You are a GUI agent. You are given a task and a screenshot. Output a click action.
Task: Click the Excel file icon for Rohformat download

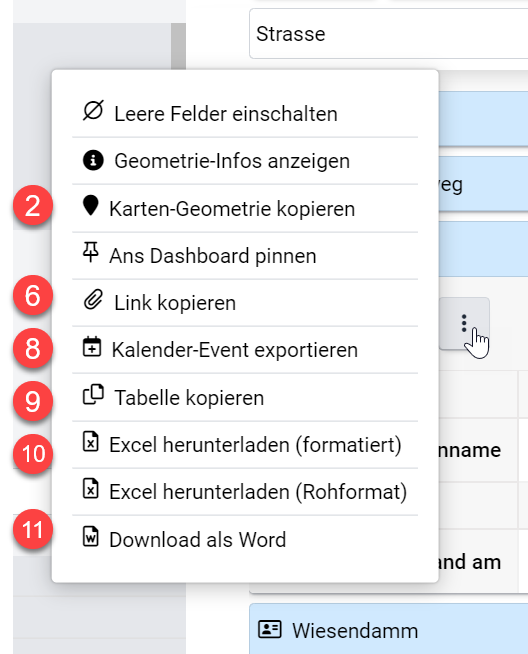(x=91, y=489)
